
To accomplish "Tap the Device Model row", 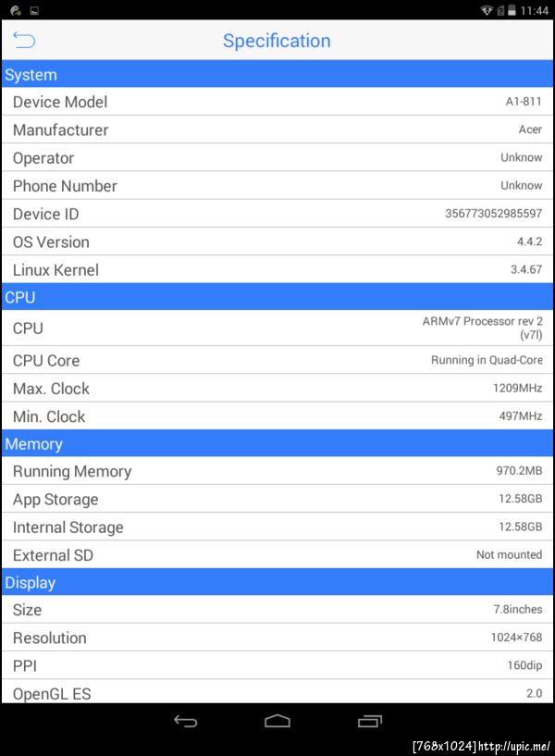I will [x=277, y=102].
